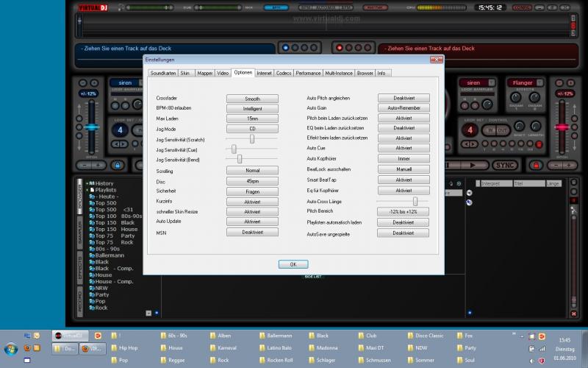Screen dimensions: 588x368
Task: Toggle Eq für Kopfhörer setting
Action: coord(404,191)
